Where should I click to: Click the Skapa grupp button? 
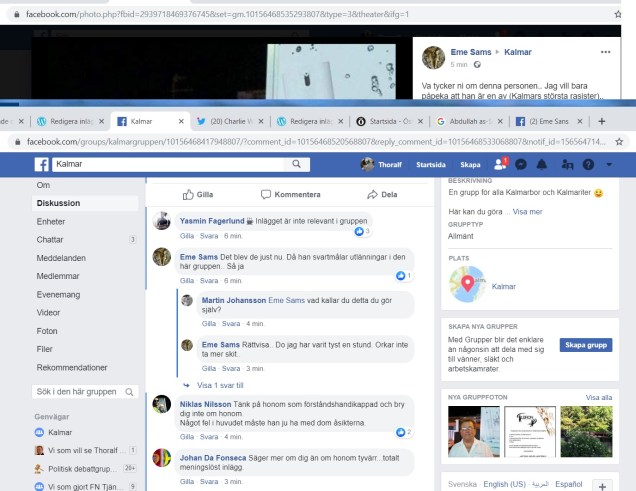pos(586,345)
